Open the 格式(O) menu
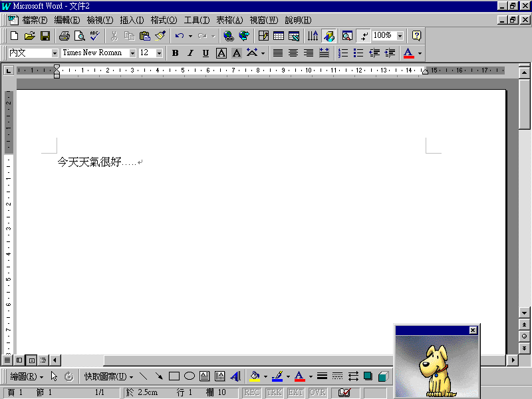The image size is (532, 399). coord(164,20)
